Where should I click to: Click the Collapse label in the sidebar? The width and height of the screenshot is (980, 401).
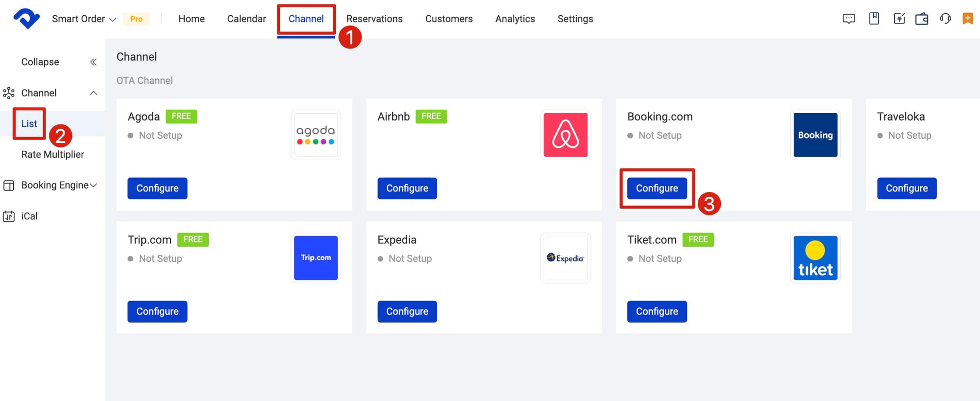(x=40, y=62)
